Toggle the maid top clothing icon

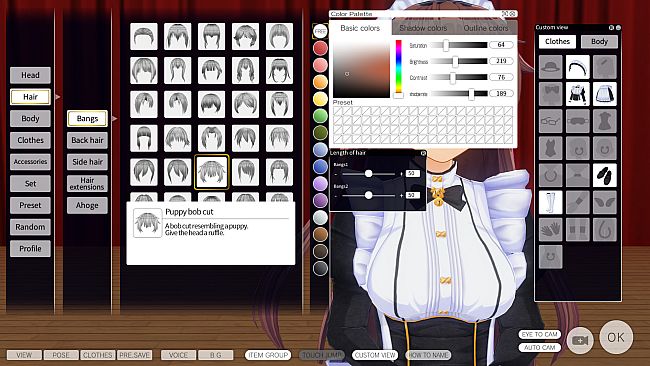point(577,94)
